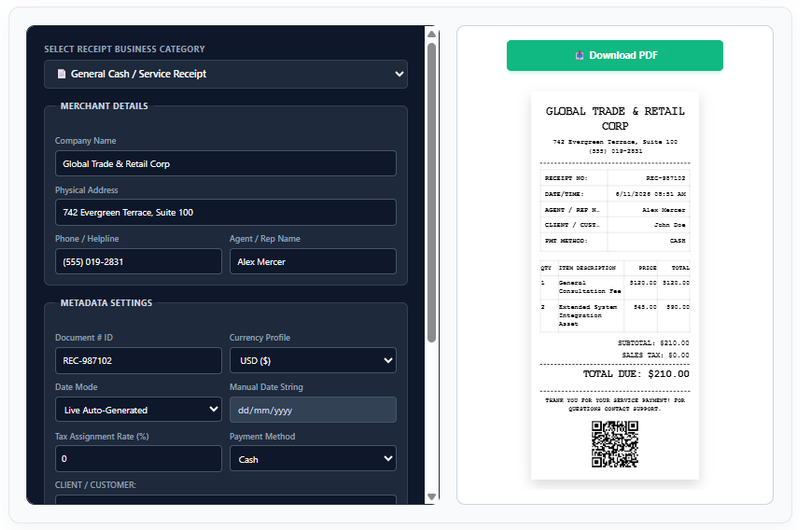Click the MERCHANT DETAILS section heading

pos(104,106)
